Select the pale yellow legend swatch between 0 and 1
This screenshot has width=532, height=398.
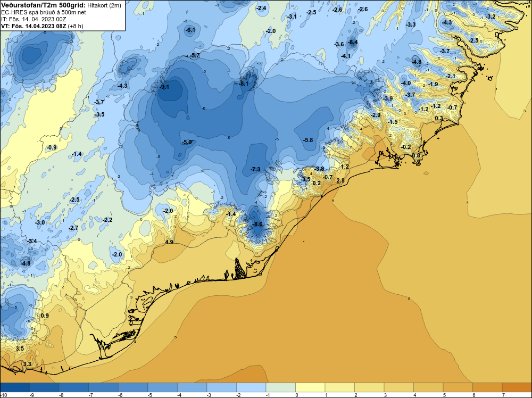[310, 387]
